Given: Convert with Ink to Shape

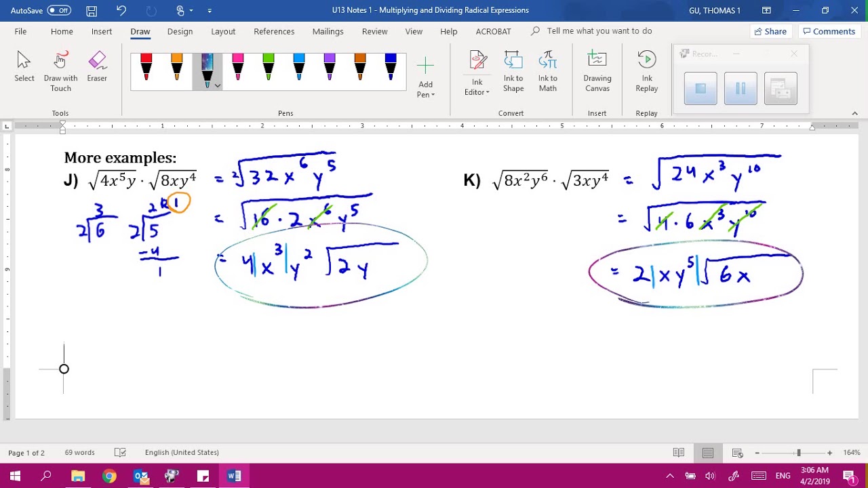Looking at the screenshot, I should 513,72.
